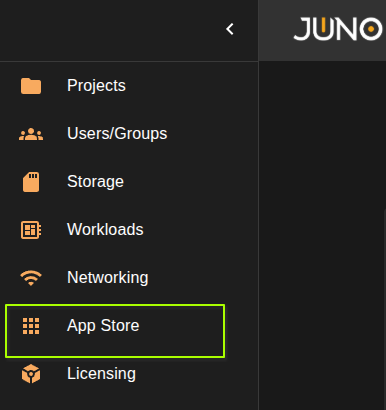Open the Projects menu item
Image resolution: width=386 pixels, height=410 pixels.
96,85
